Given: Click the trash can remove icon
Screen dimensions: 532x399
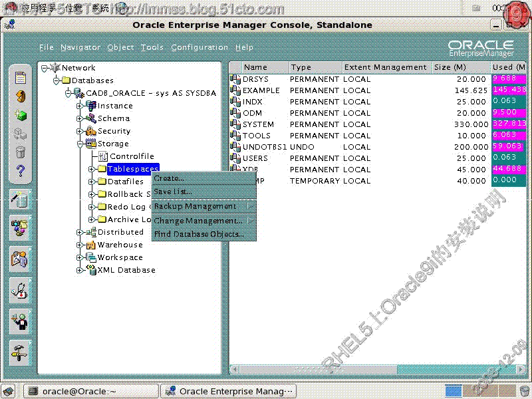Looking at the screenshot, I should [x=21, y=152].
